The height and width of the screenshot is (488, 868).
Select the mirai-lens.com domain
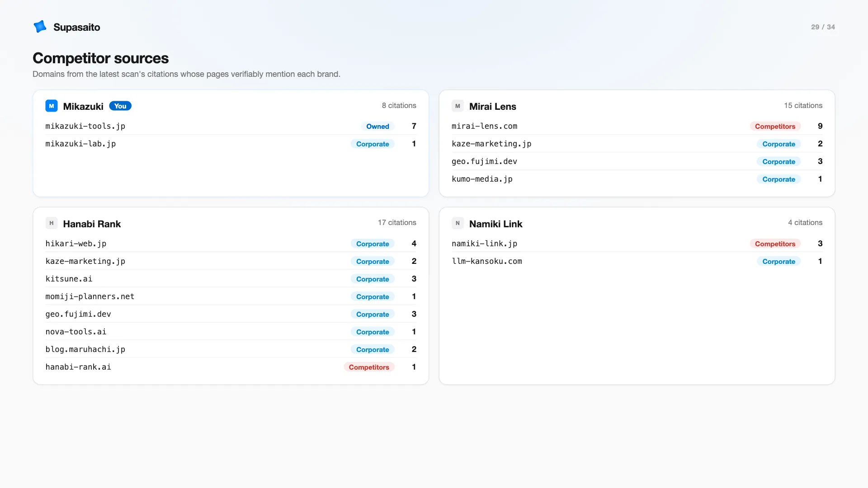(484, 126)
